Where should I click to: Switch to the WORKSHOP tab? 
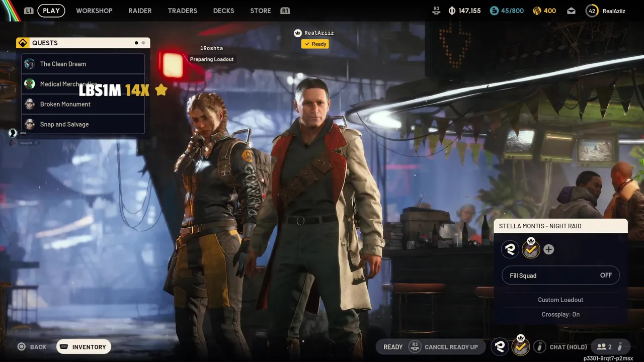(94, 11)
